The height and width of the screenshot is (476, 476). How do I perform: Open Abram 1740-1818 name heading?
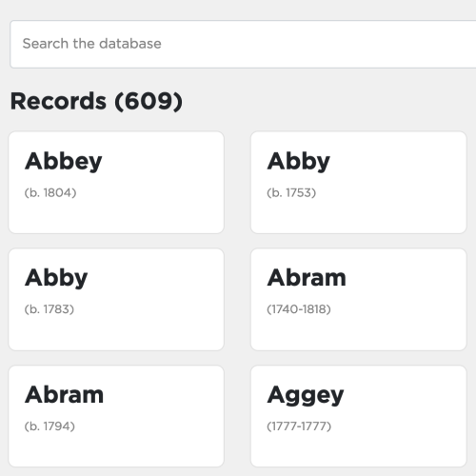click(x=307, y=278)
